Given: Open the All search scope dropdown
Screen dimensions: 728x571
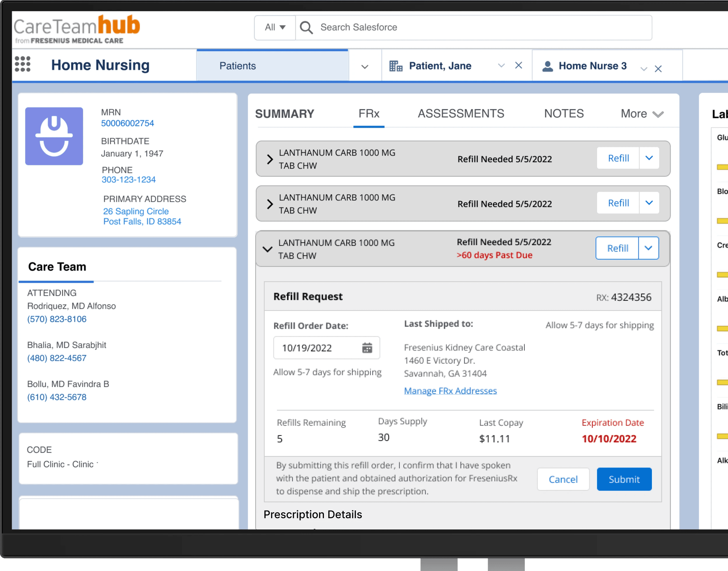Looking at the screenshot, I should 275,27.
